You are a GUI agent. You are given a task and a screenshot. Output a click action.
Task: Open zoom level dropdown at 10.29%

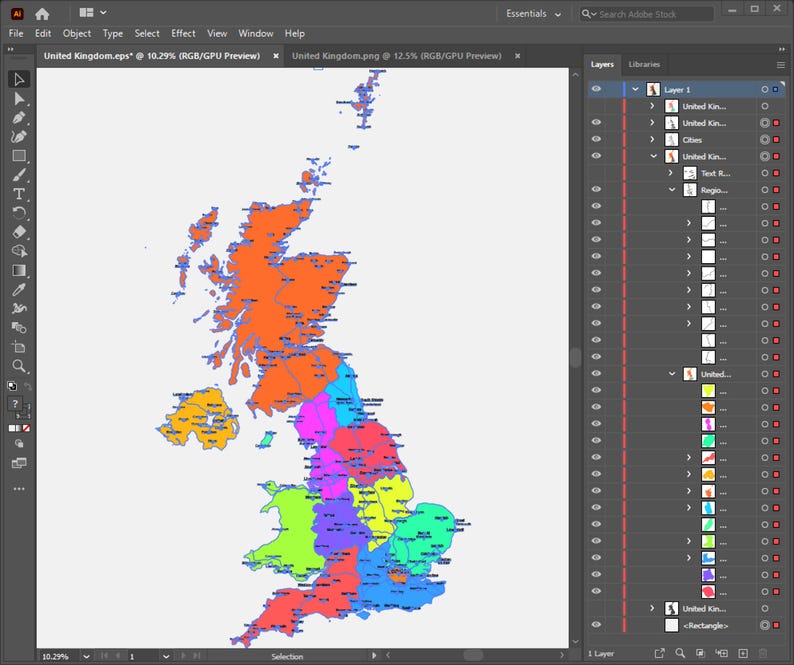coord(87,656)
